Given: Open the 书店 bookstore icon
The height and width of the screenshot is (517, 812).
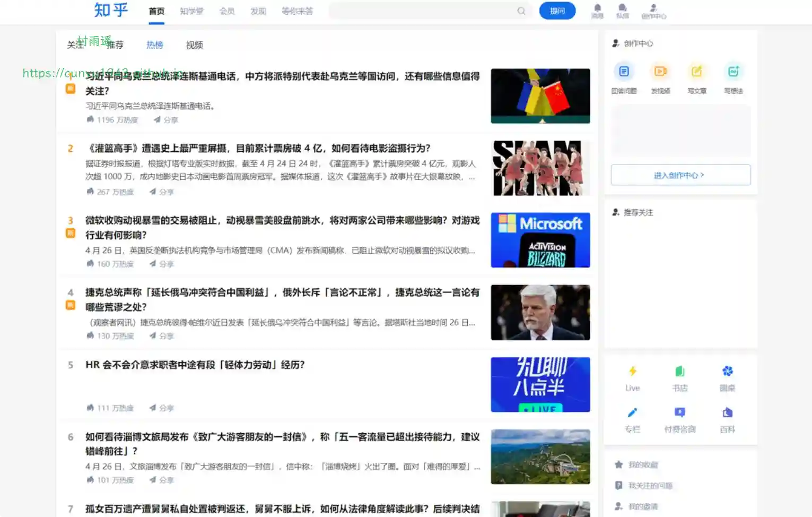Looking at the screenshot, I should coord(680,372).
